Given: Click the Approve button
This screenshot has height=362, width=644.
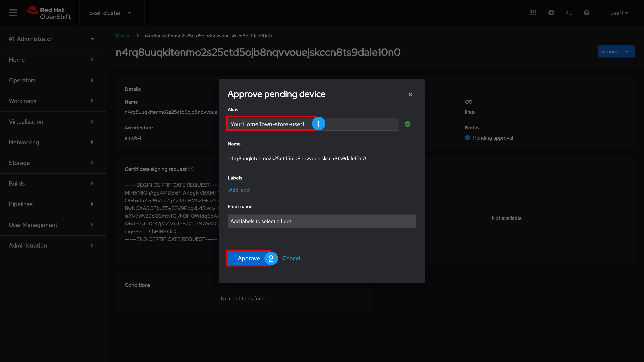Looking at the screenshot, I should pos(249,258).
